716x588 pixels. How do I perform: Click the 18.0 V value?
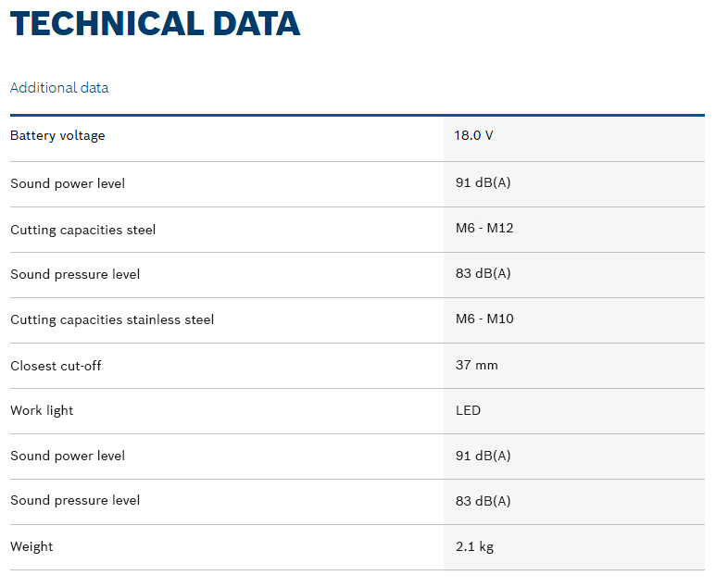pyautogui.click(x=473, y=136)
